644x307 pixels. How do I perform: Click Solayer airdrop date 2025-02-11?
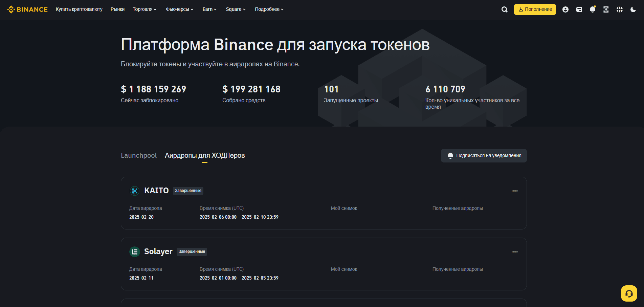[x=141, y=278]
